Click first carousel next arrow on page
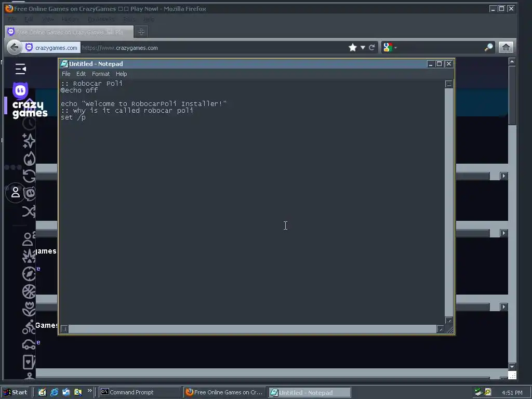Screen dimensions: 532x399 (503, 176)
